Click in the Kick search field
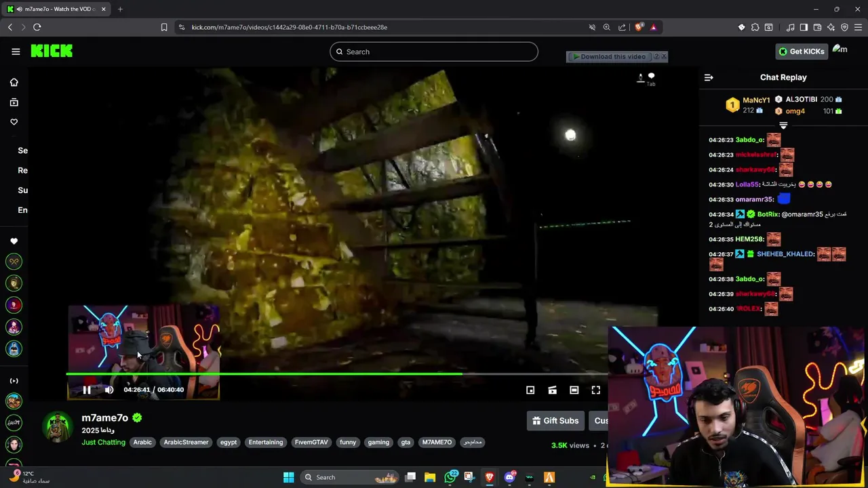 point(434,52)
